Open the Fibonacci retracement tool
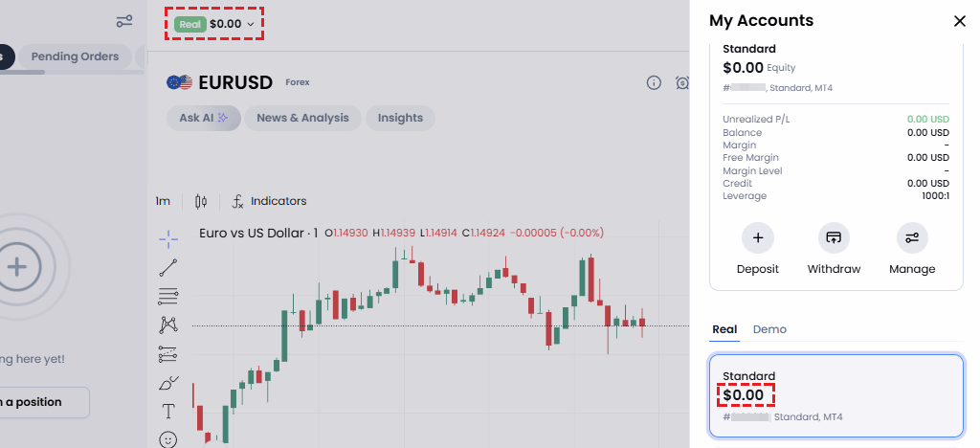Image resolution: width=980 pixels, height=448 pixels. [168, 296]
